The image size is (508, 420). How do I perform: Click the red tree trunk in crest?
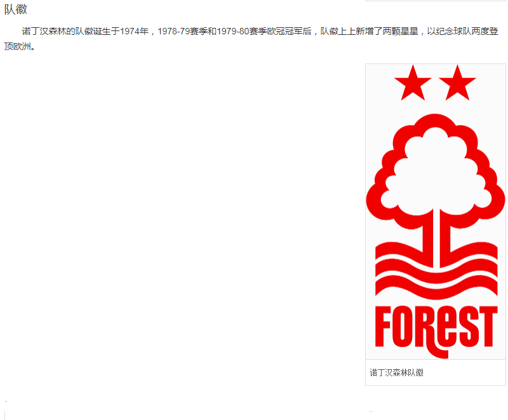click(436, 238)
